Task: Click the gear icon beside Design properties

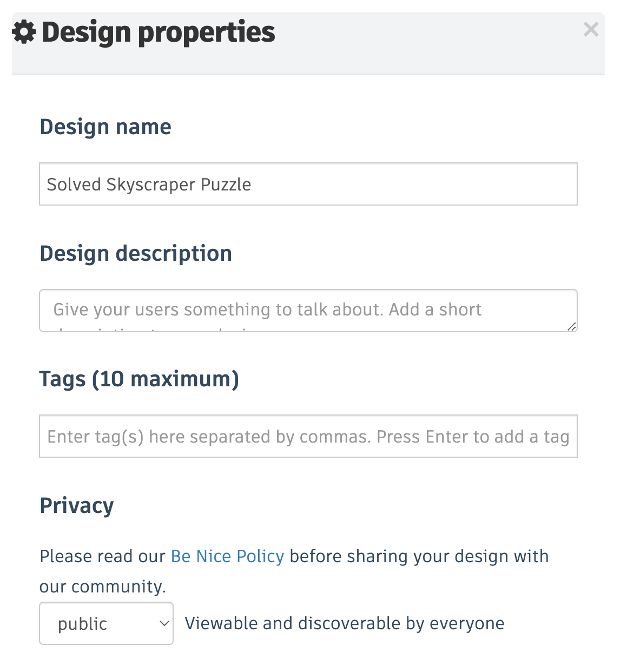Action: [x=24, y=32]
